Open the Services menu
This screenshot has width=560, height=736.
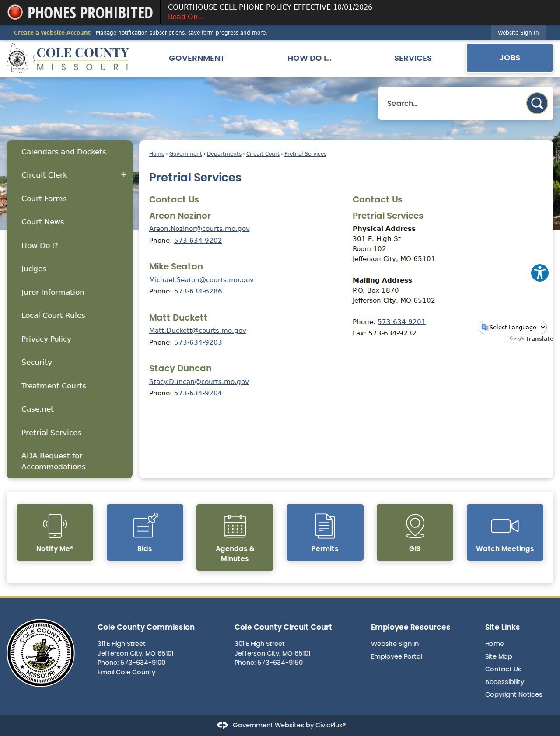click(x=413, y=58)
